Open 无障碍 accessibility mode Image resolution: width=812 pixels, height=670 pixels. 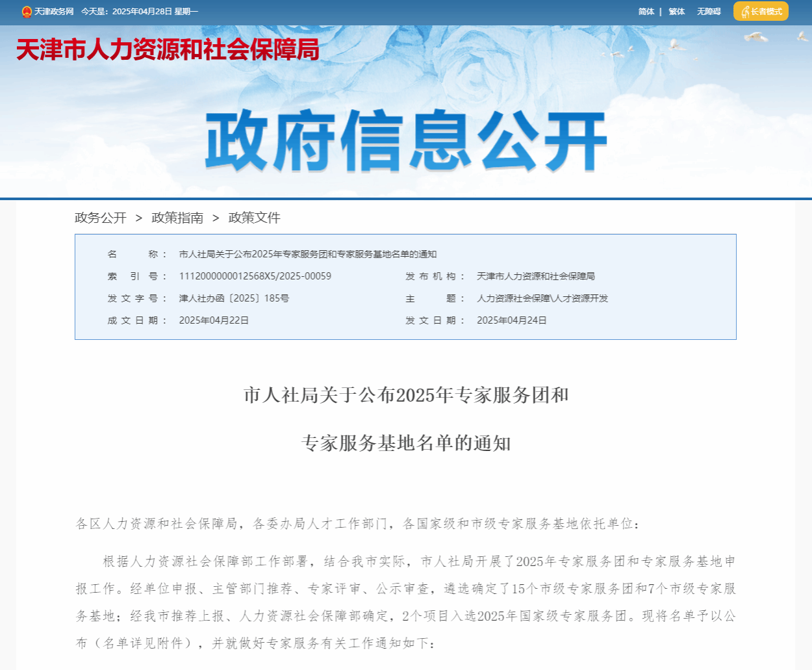click(x=709, y=12)
